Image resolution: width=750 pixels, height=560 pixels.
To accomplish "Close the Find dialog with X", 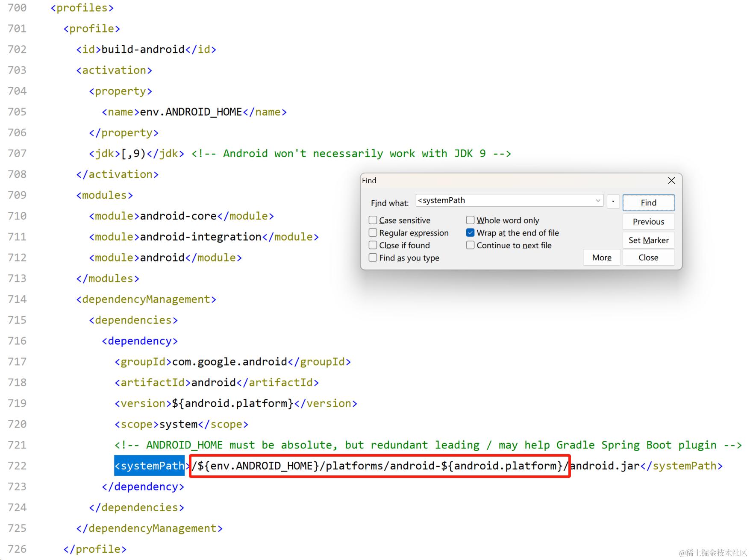I will (671, 180).
